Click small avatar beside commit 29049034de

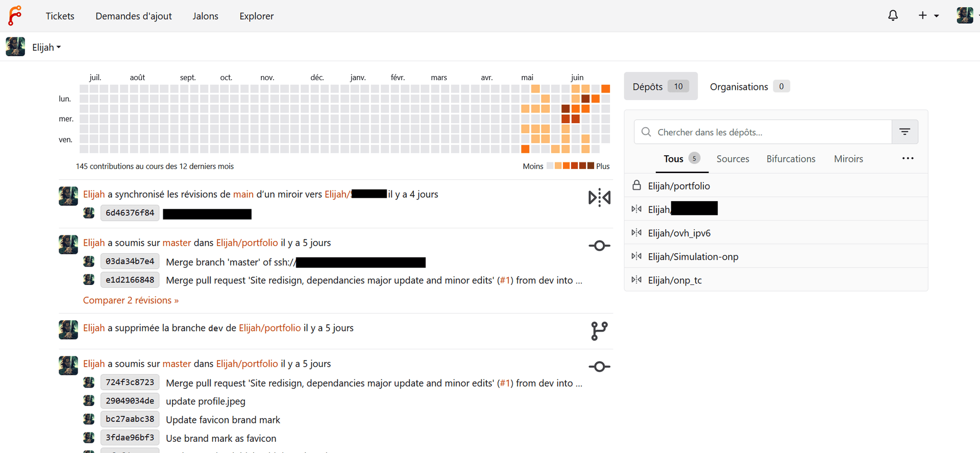89,400
